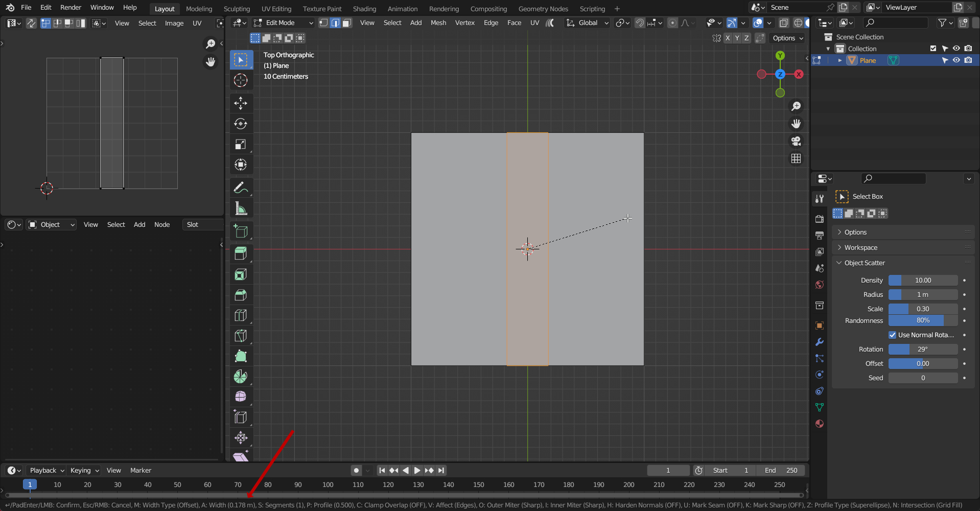Select the Loop Cut tool
Image resolution: width=980 pixels, height=511 pixels.
[x=241, y=315]
